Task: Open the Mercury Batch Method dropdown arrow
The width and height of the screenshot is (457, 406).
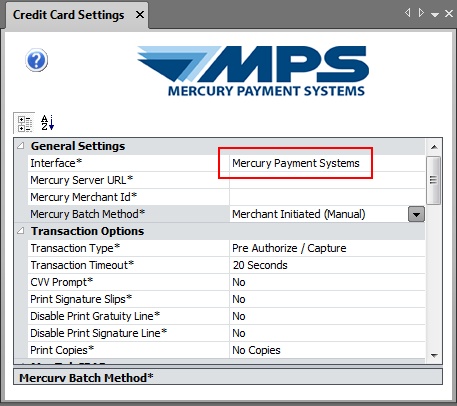Action: 416,214
